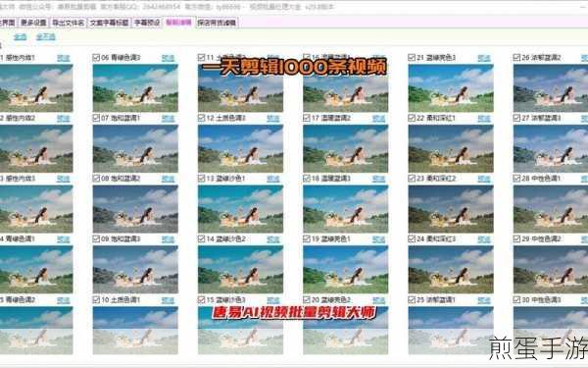
Task: Open preview link for filter 24
Action: 484,239
